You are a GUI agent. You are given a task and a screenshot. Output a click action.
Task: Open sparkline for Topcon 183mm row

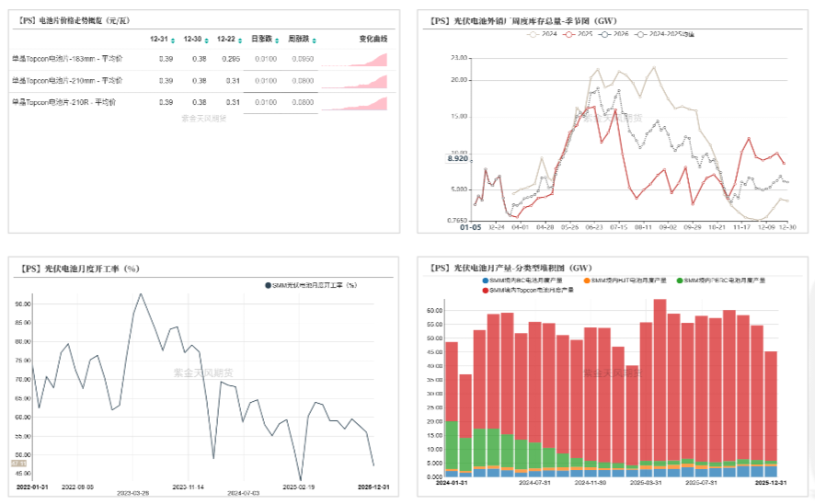[354, 59]
